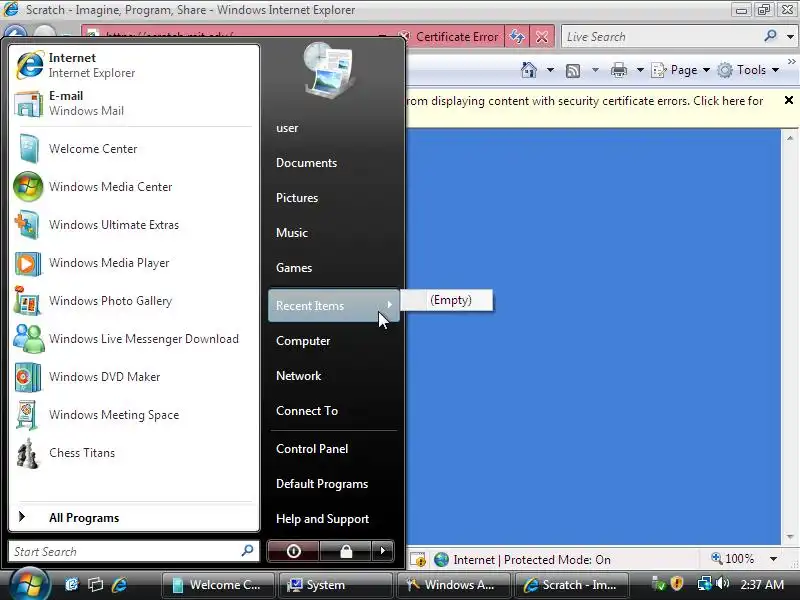This screenshot has width=800, height=600.
Task: Show desktop via Quick Launch icon
Action: 72,584
